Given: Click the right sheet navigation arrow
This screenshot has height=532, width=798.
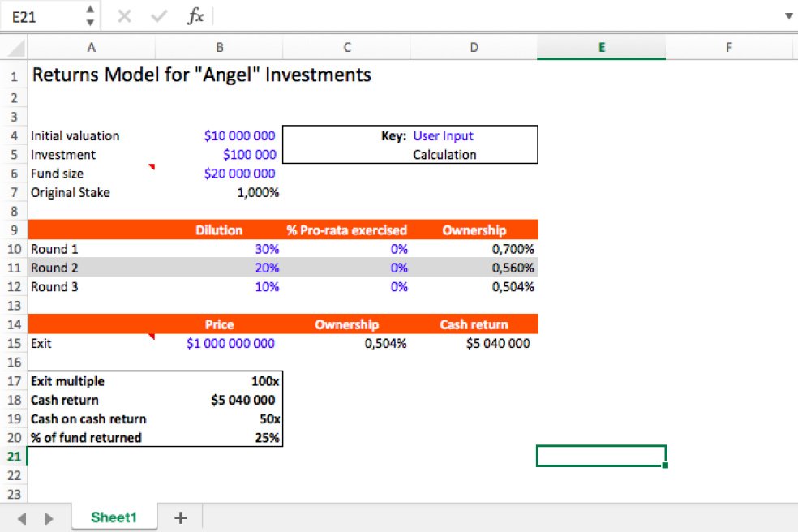Looking at the screenshot, I should (47, 517).
